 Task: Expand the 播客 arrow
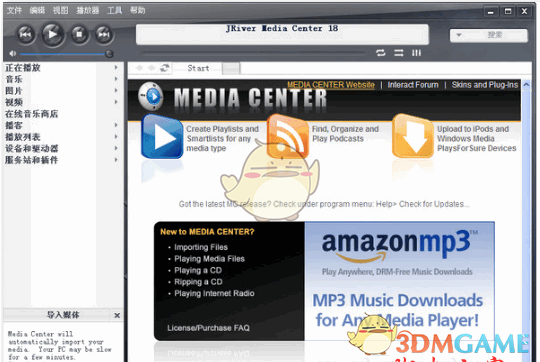pos(116,125)
